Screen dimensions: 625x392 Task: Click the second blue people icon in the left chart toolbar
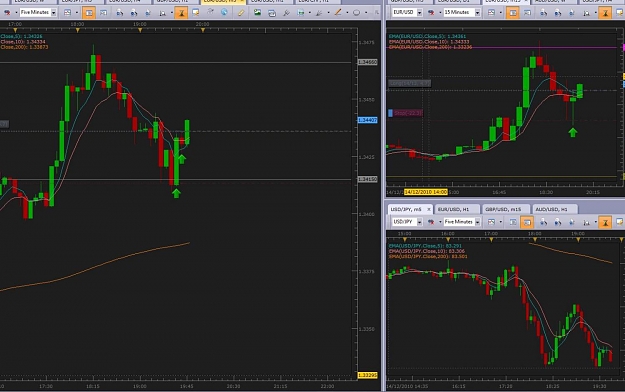click(x=134, y=13)
